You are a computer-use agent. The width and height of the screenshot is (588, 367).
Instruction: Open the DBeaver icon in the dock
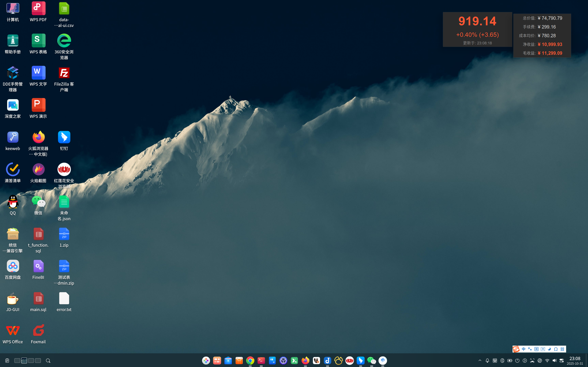pyautogui.click(x=316, y=361)
